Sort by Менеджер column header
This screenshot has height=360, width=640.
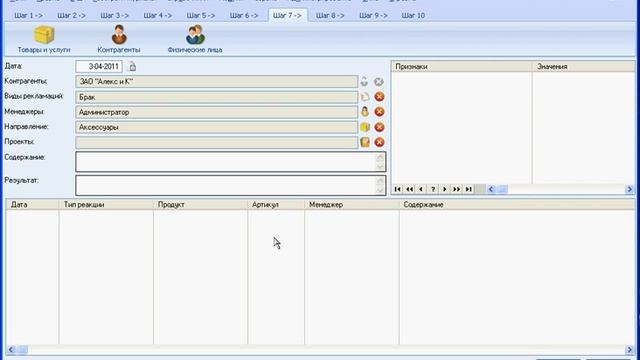tap(352, 204)
